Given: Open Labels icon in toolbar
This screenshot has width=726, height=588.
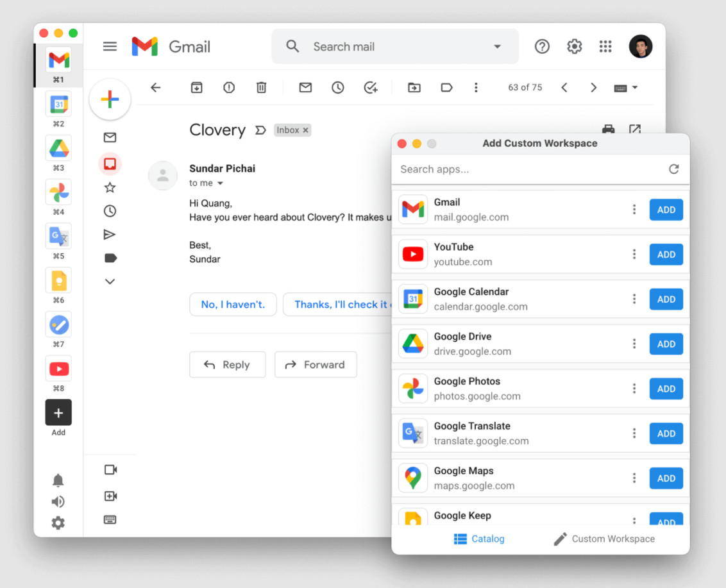Looking at the screenshot, I should 446,87.
